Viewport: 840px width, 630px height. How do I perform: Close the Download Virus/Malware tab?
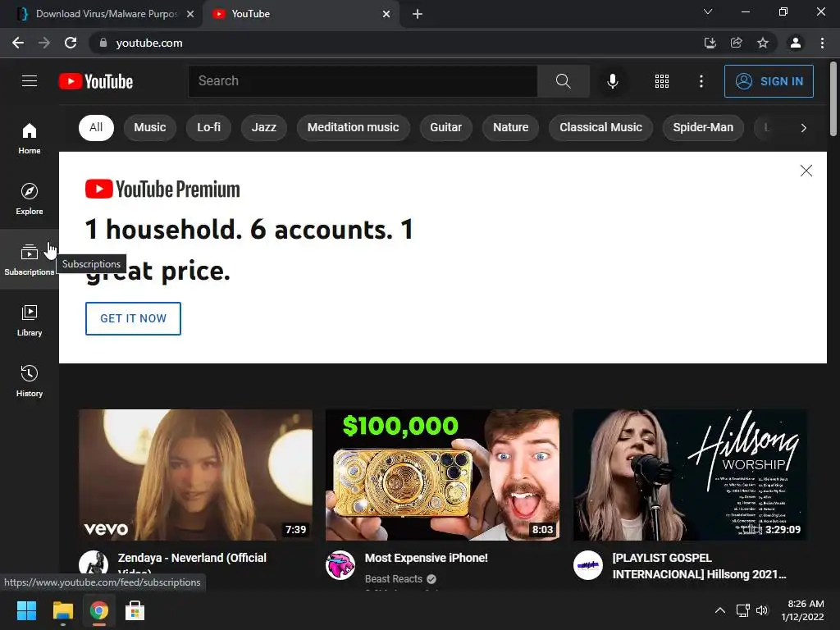point(190,14)
